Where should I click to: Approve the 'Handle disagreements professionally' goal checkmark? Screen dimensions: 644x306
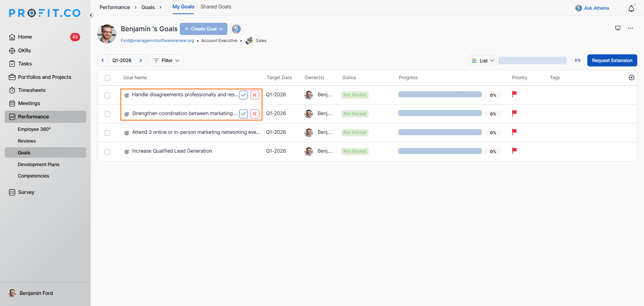click(244, 95)
